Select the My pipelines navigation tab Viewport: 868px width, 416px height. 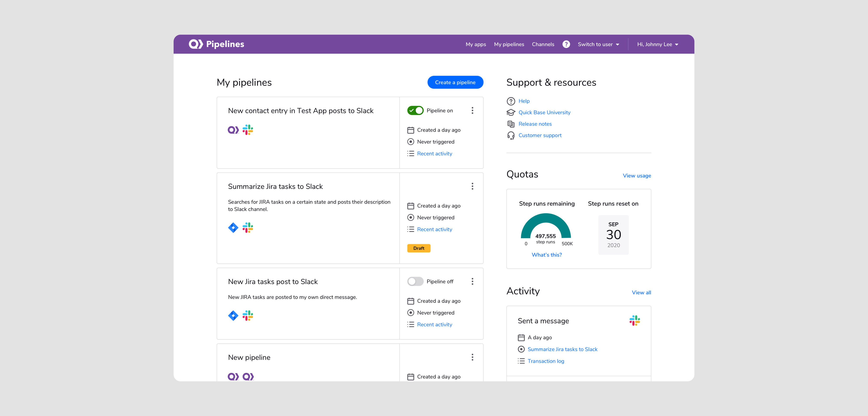click(x=509, y=44)
